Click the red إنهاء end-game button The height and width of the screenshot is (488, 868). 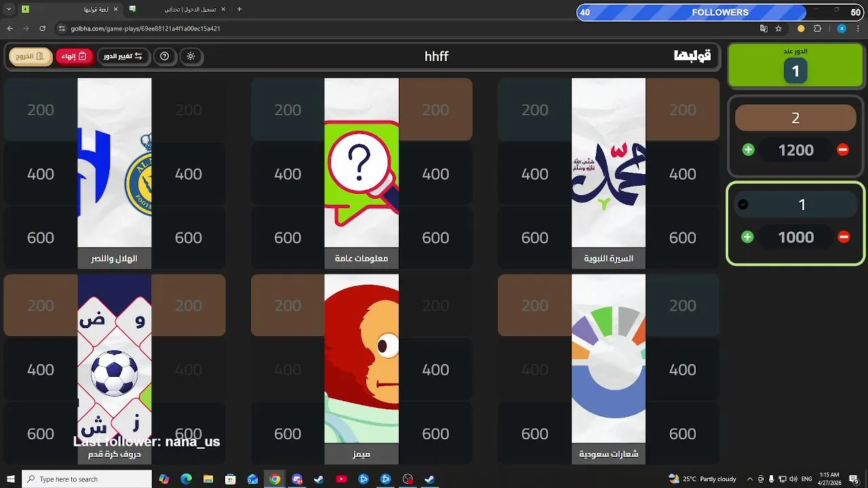(74, 56)
